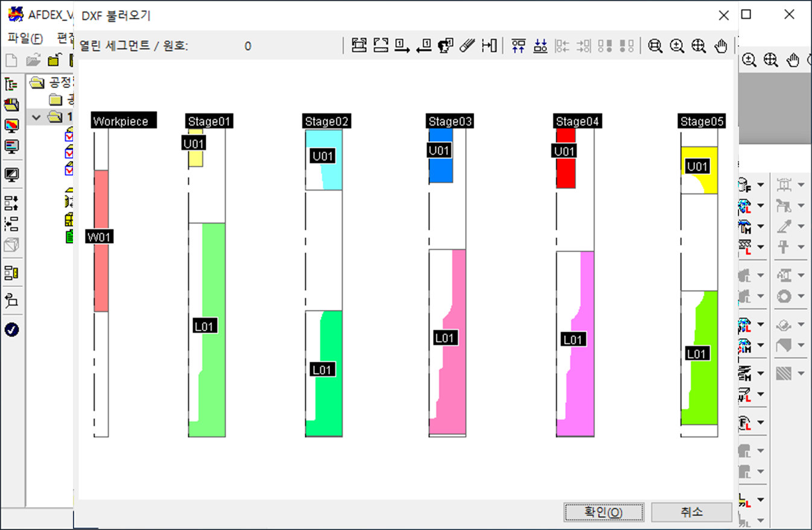Click the zoom-to-fit crosshair magnifier in the dialog
This screenshot has width=812, height=530.
(699, 46)
